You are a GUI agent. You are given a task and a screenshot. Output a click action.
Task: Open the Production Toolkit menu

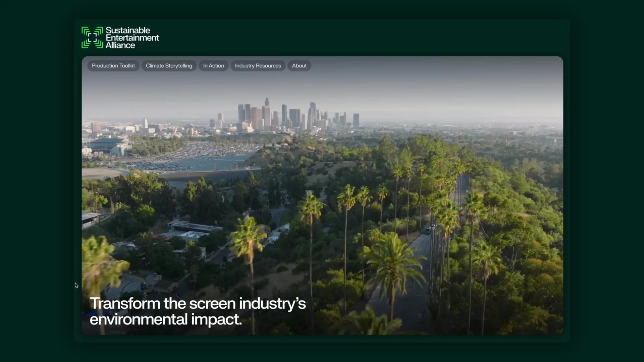click(x=113, y=66)
